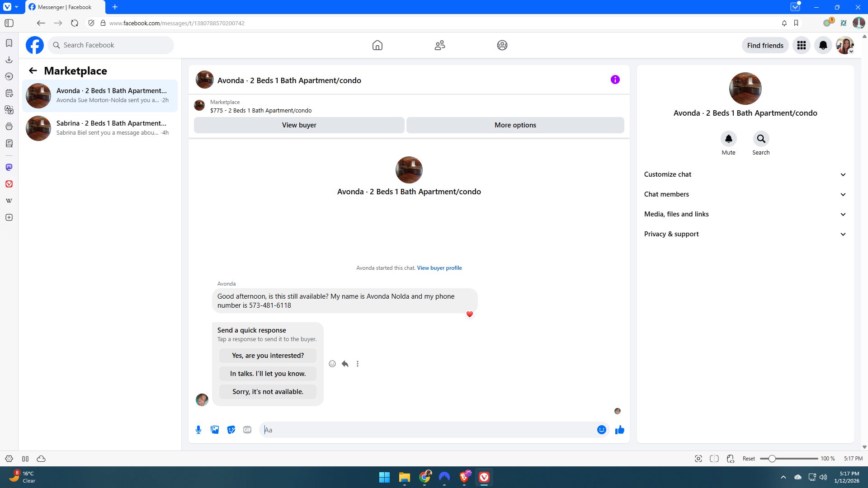Click the Search Facebook field
Image resolution: width=868 pixels, height=488 pixels.
tap(111, 45)
